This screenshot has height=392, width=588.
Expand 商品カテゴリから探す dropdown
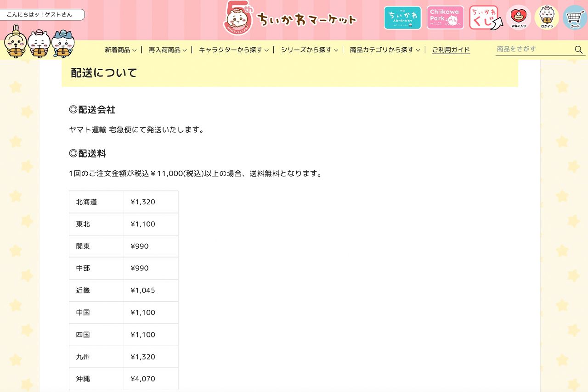tap(385, 50)
